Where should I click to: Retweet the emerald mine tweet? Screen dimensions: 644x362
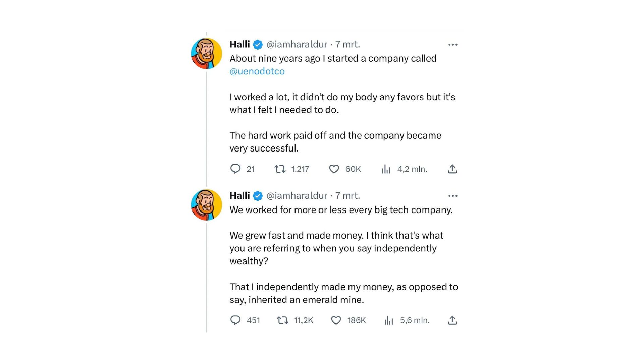282,320
